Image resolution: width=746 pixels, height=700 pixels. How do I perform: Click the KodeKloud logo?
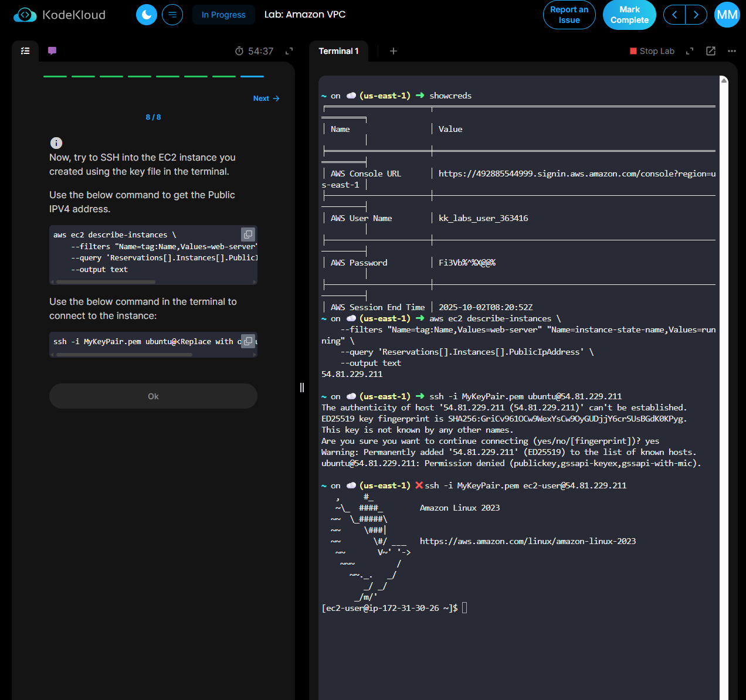coord(59,15)
